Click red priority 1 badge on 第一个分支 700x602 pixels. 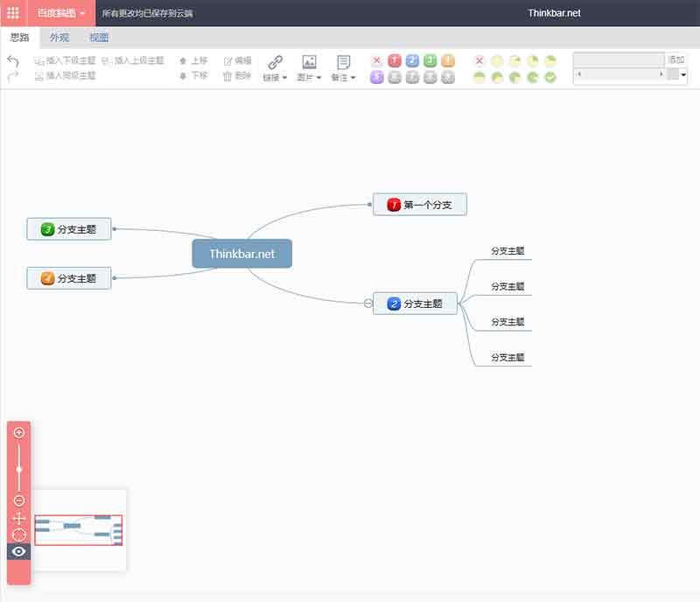click(394, 205)
